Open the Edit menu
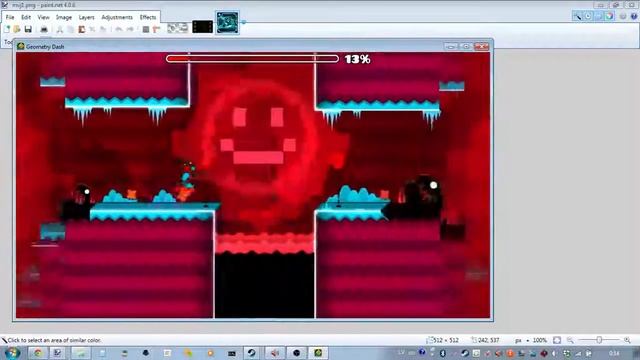 click(26, 17)
